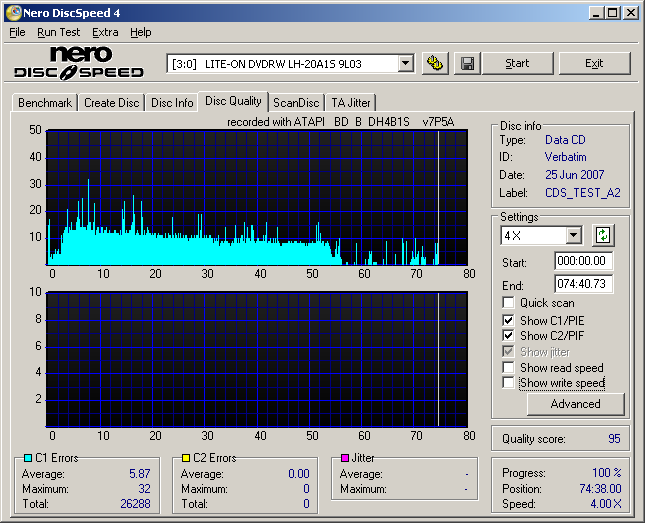Enable the Quick scan checkbox

coord(508,303)
